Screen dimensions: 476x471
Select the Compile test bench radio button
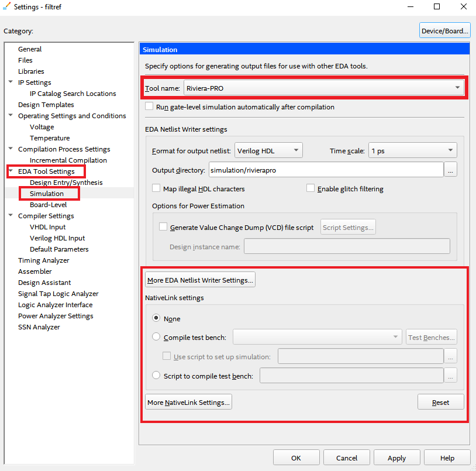point(156,337)
